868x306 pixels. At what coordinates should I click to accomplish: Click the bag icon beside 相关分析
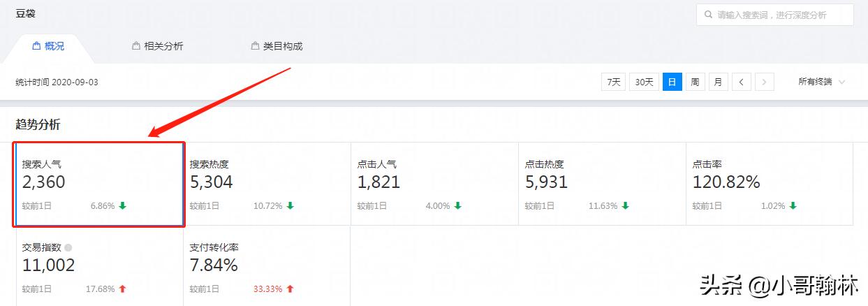click(136, 46)
